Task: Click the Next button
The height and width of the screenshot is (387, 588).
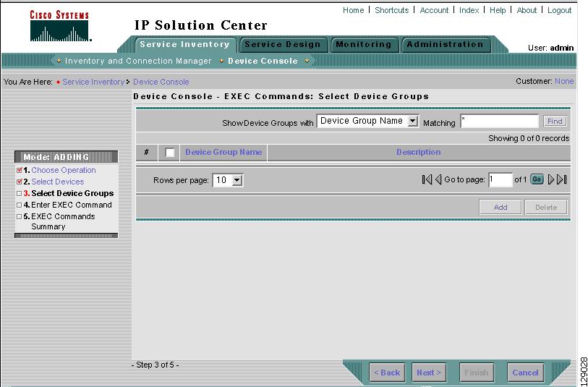Action: pos(429,373)
